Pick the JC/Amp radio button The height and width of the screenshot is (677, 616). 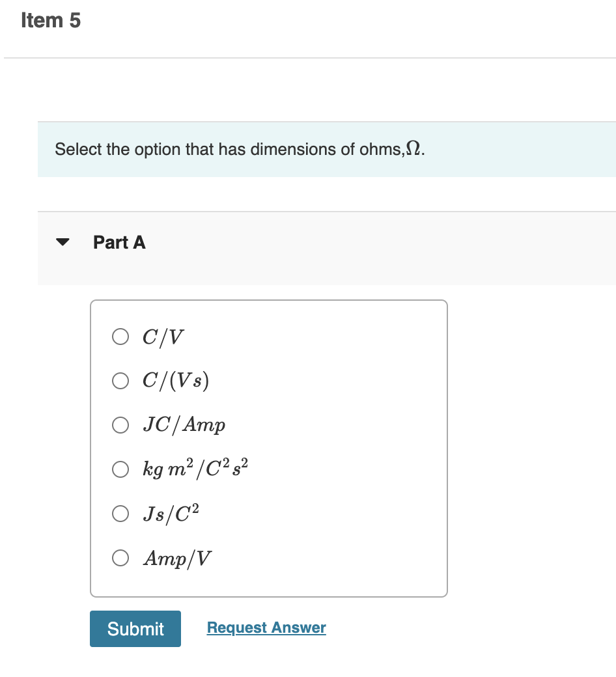pyautogui.click(x=120, y=425)
